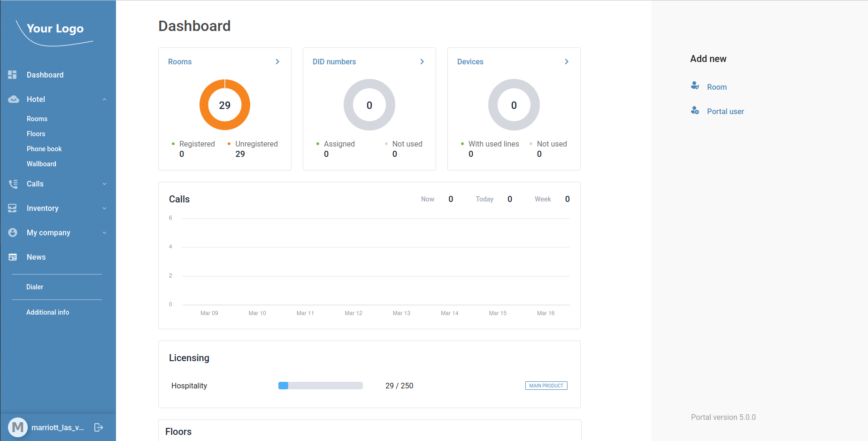
Task: Click the Dashboard grid icon in sidebar
Action: pos(13,75)
